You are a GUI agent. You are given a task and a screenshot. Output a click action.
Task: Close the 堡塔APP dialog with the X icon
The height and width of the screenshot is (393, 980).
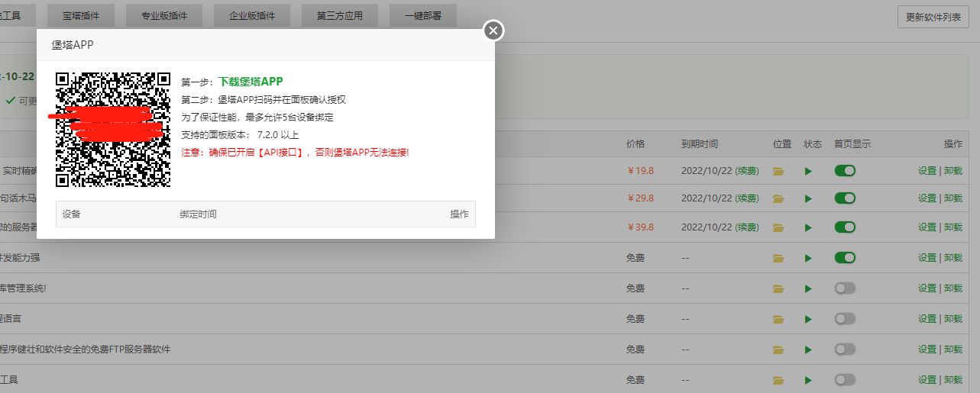[x=493, y=31]
